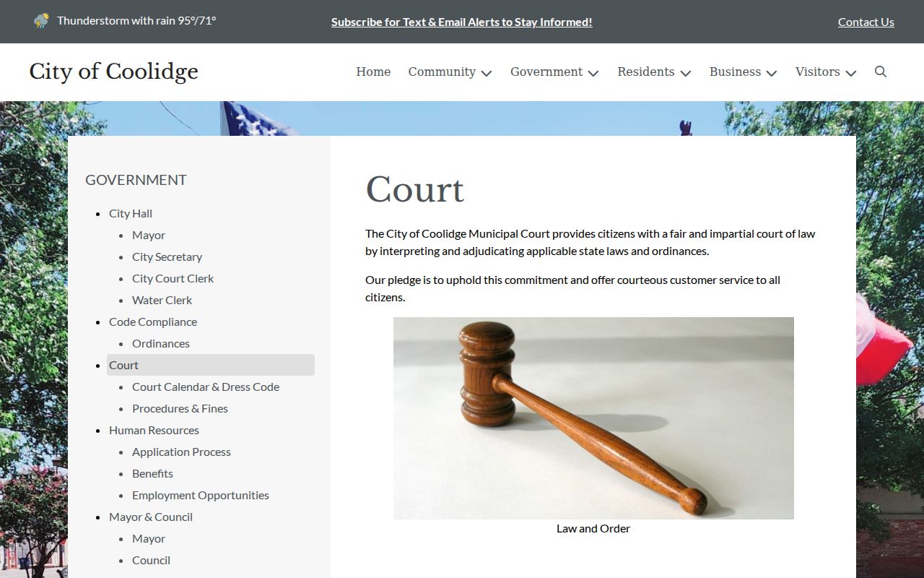924x578 pixels.
Task: Open City Hall in sidebar
Action: [131, 213]
